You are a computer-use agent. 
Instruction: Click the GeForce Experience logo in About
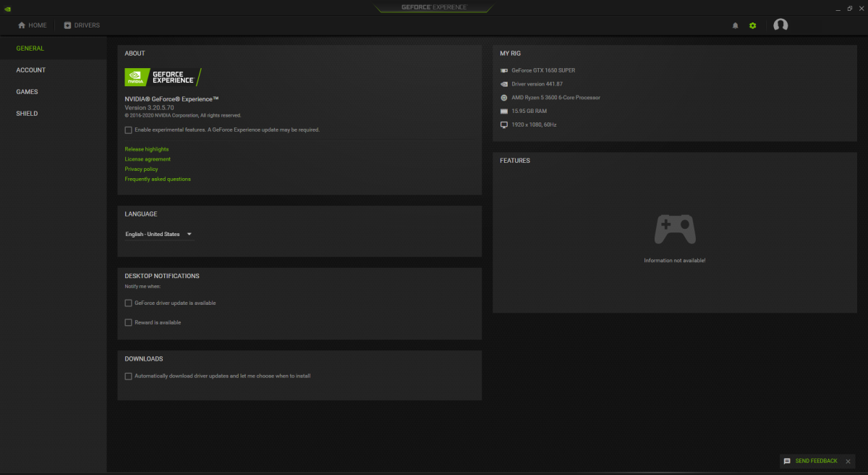[x=163, y=77]
